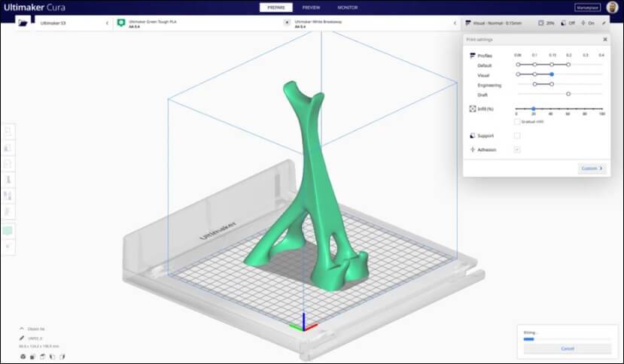This screenshot has width=624, height=364.
Task: Select the Scale tool in left toolbar
Action: pos(8,147)
